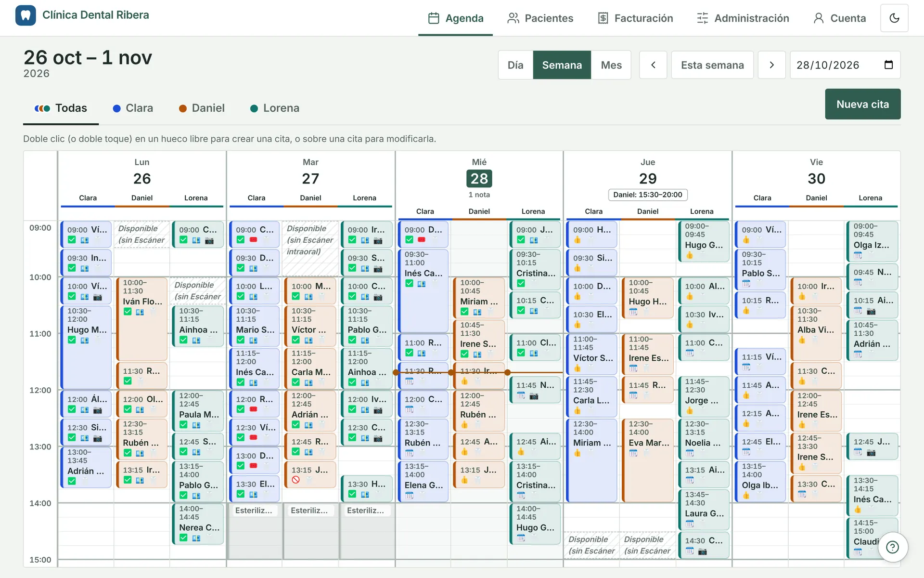This screenshot has height=578, width=924.
Task: Select the Semana view button
Action: (562, 65)
